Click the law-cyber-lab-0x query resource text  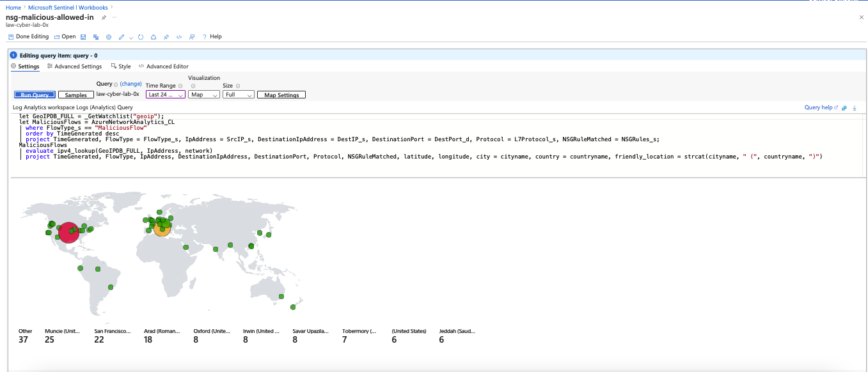118,94
